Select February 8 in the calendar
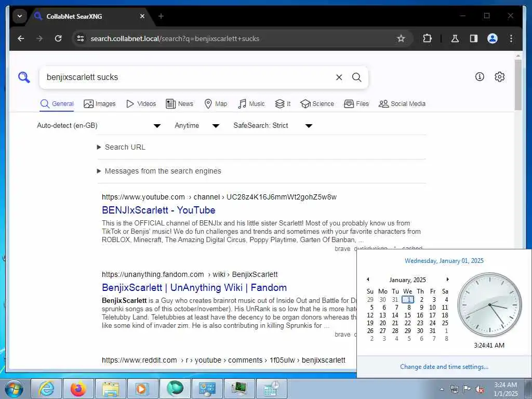Image resolution: width=532 pixels, height=399 pixels. tap(446, 338)
